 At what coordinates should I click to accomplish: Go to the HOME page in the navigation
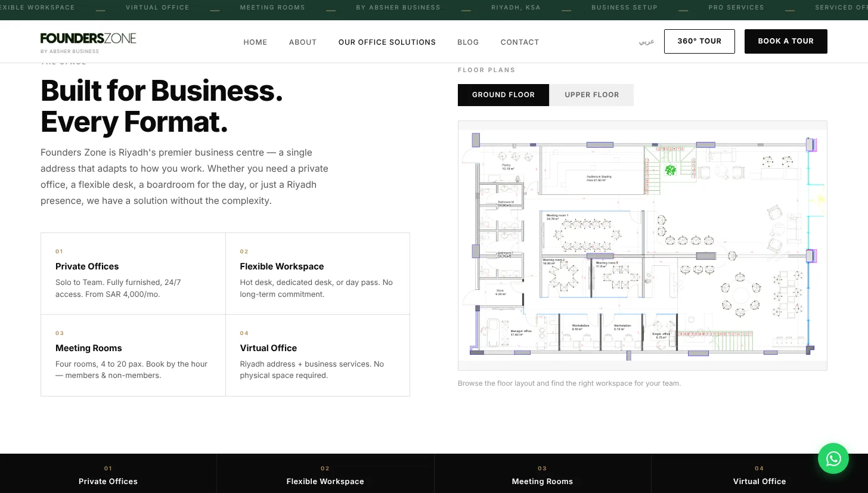pyautogui.click(x=255, y=42)
